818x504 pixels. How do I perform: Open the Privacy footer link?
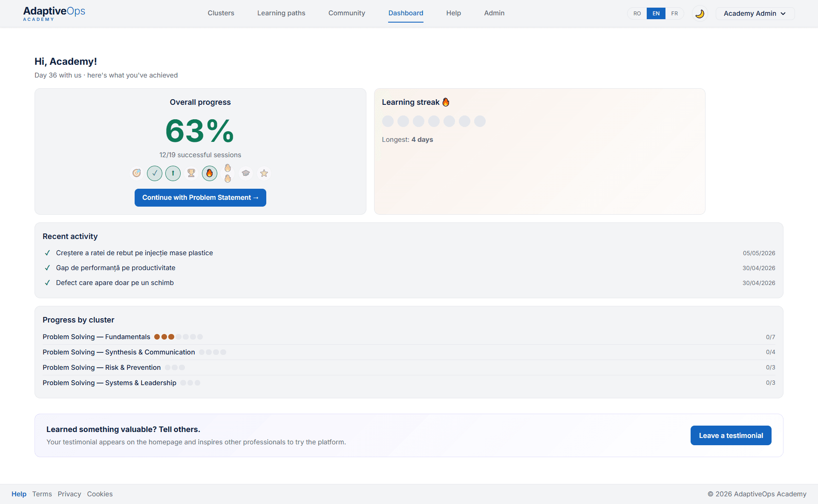(69, 494)
